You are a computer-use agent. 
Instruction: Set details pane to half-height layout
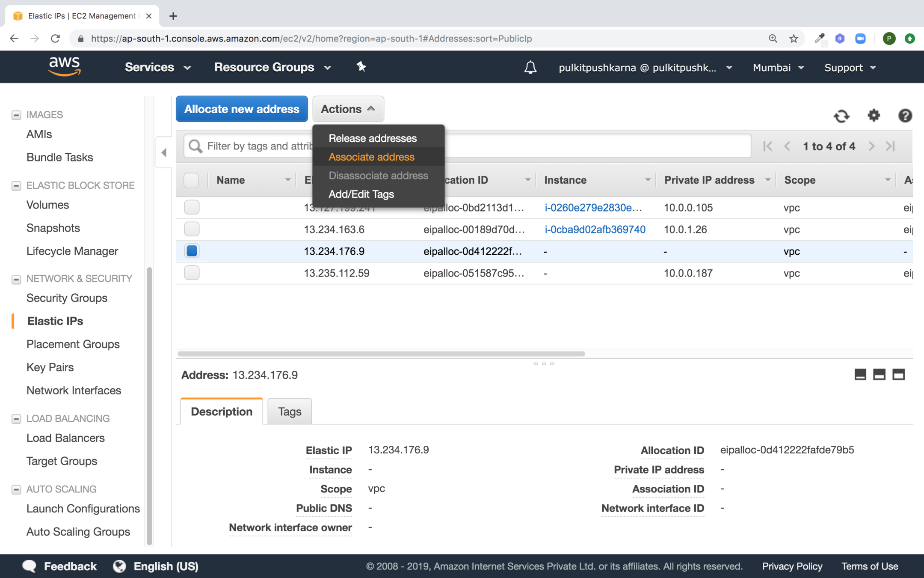point(879,375)
